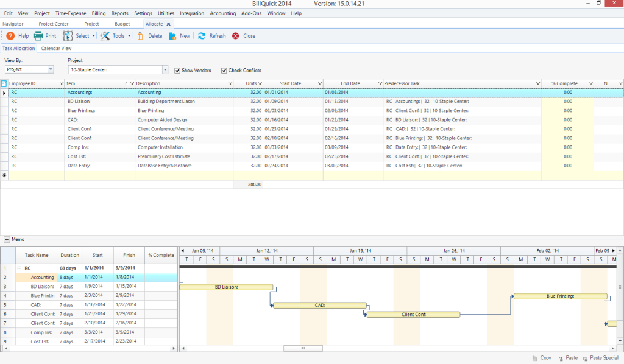Filter the Description column
The image size is (624, 364).
tap(230, 83)
